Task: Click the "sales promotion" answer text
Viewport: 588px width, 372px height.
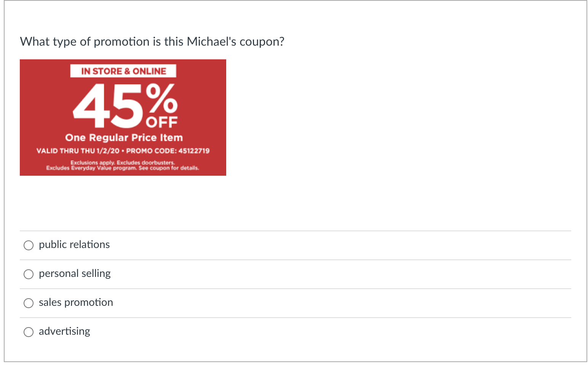Action: [x=76, y=302]
